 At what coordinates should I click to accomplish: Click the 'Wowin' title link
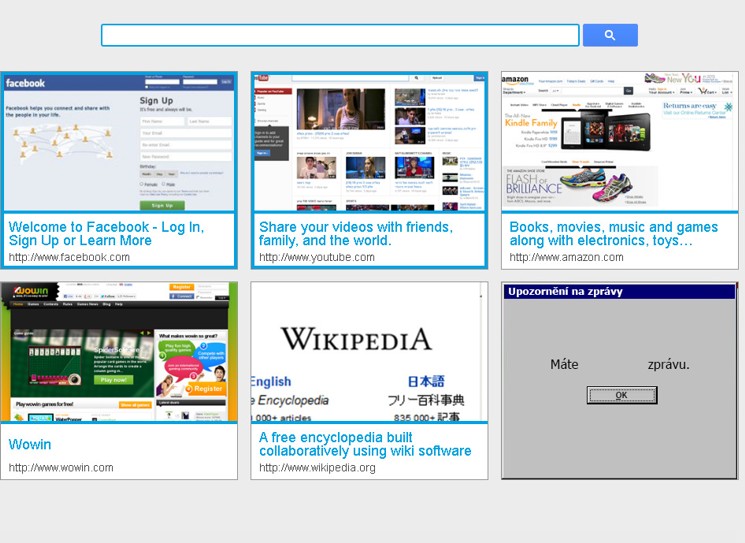click(30, 445)
